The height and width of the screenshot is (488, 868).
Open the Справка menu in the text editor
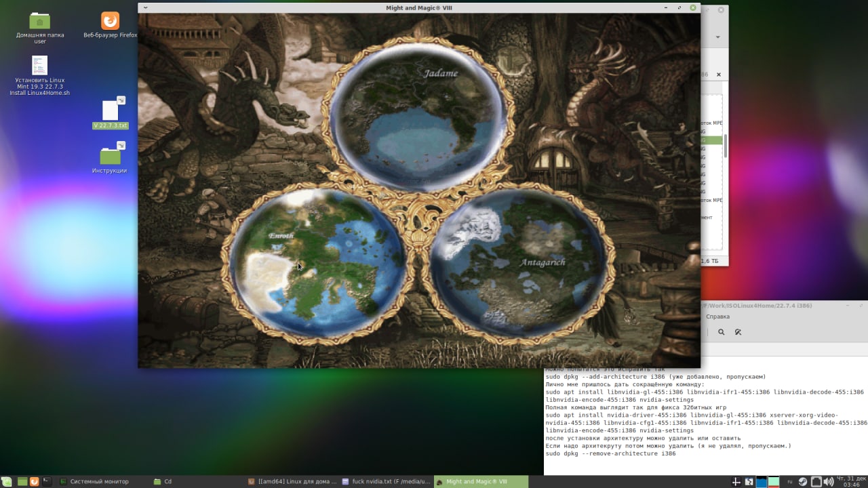[717, 317]
